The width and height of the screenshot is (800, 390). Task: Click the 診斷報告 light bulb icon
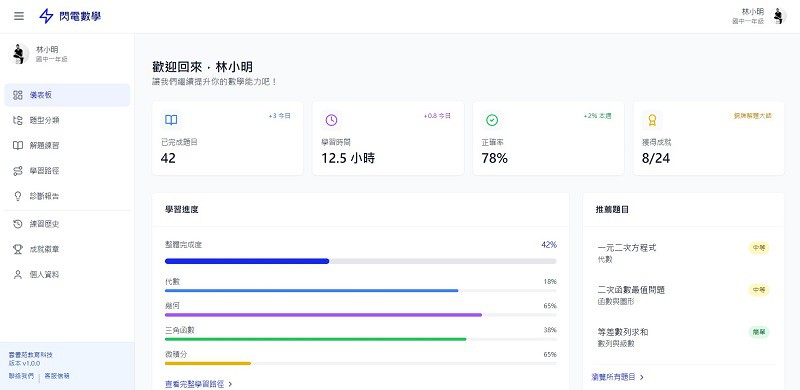click(x=18, y=196)
